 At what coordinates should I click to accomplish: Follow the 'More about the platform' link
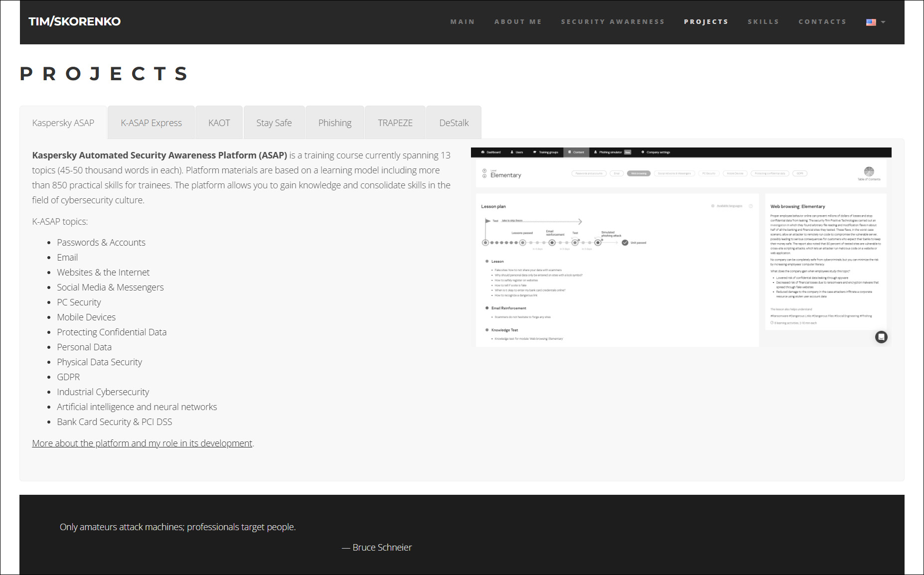[x=142, y=443]
